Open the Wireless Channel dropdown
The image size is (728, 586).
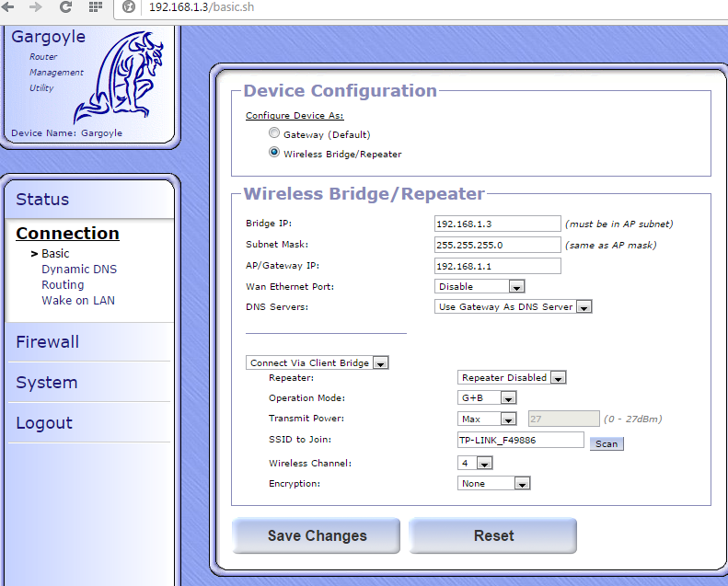coord(475,463)
